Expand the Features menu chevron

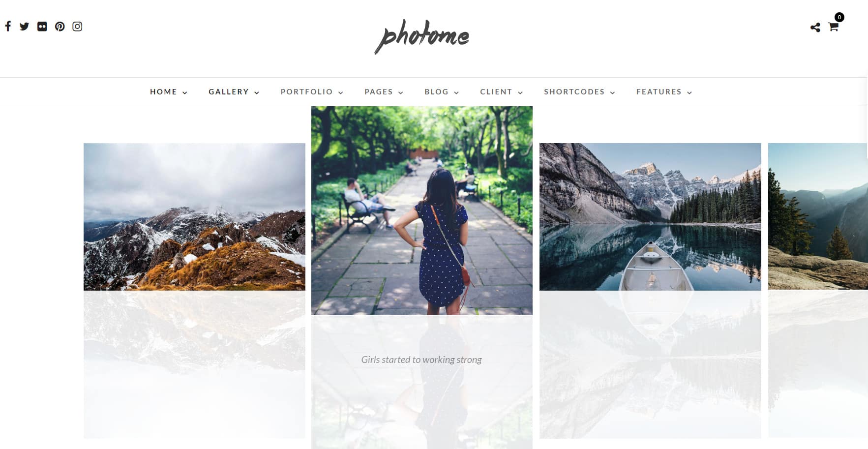pyautogui.click(x=689, y=92)
